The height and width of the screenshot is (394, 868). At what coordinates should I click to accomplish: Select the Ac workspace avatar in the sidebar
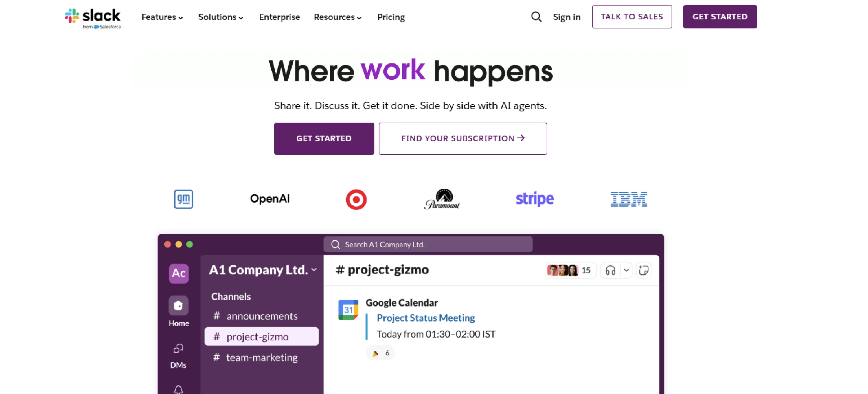click(179, 273)
